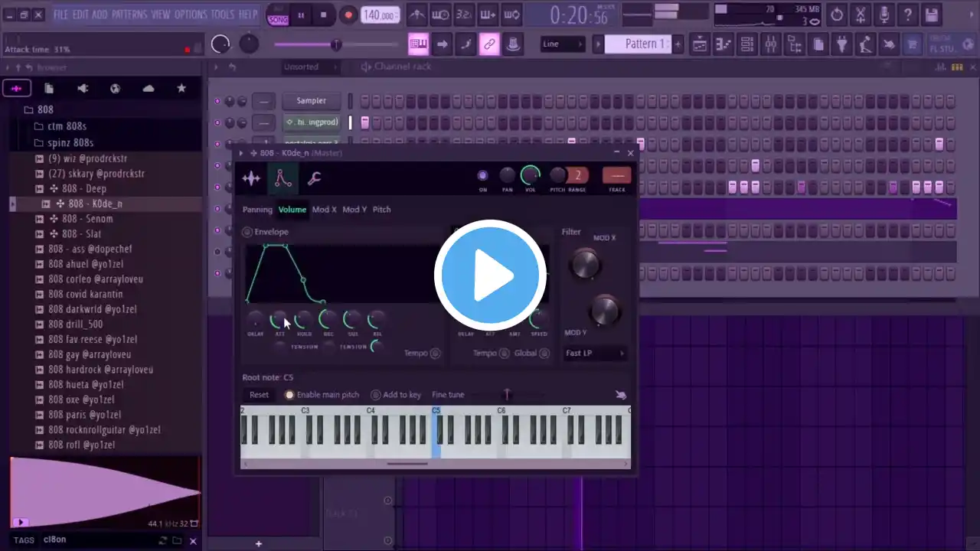
Task: Expand the ctm 808s folder
Action: point(60,126)
